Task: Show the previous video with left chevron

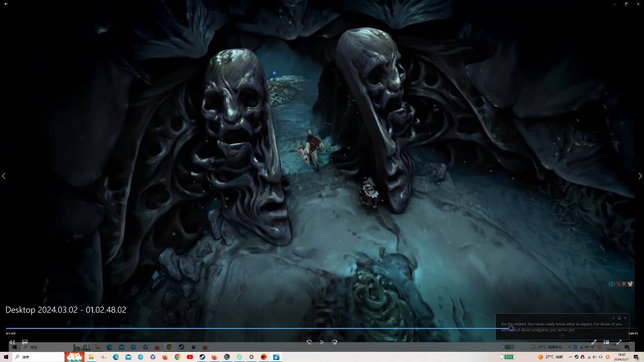Action: 4,176
